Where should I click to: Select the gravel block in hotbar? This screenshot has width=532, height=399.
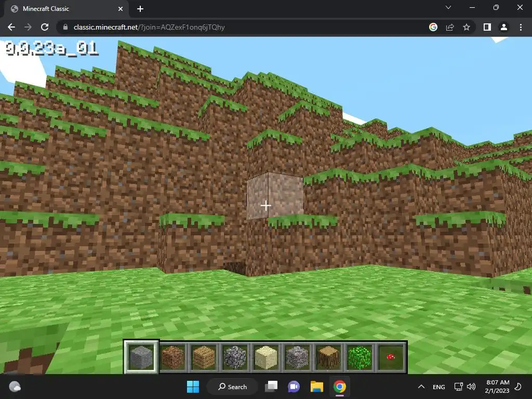[297, 357]
